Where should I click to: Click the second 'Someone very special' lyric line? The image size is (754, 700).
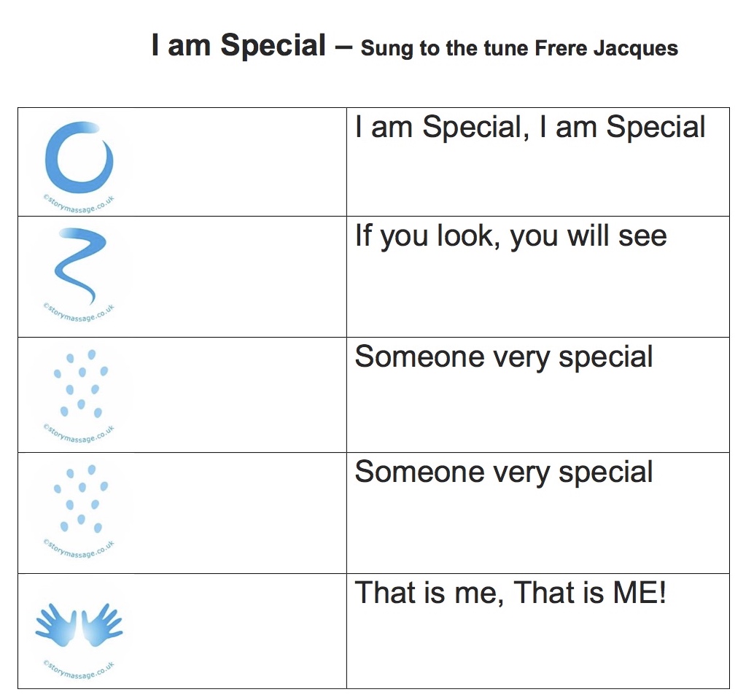click(x=504, y=472)
